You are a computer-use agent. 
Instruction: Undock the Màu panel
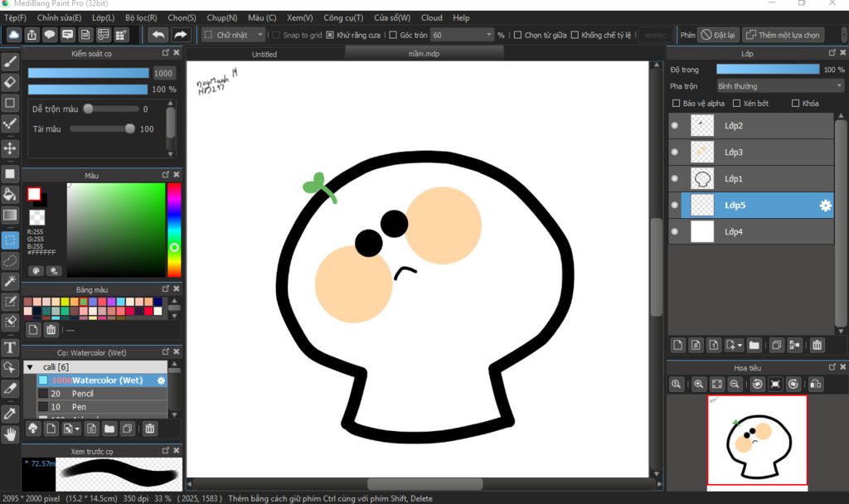point(166,175)
